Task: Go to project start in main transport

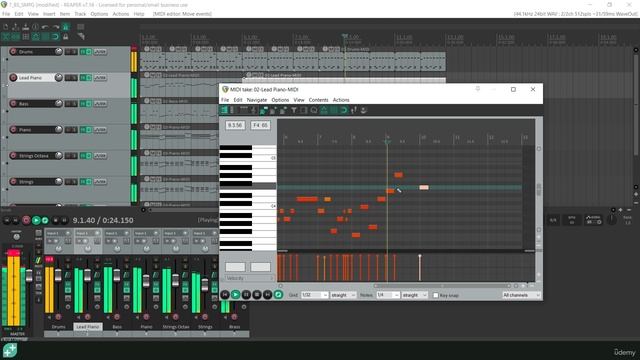Action: point(7,220)
